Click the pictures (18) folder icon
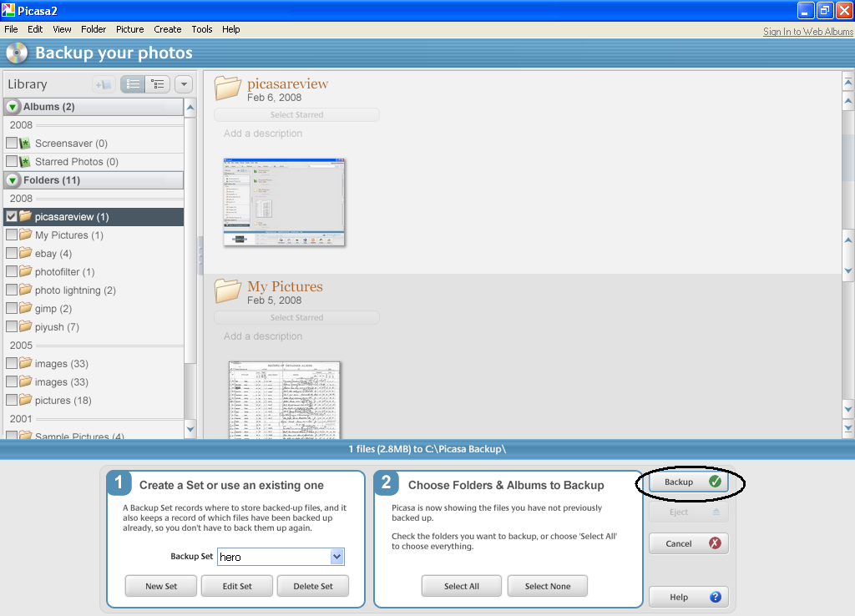The width and height of the screenshot is (855, 616). 26,400
